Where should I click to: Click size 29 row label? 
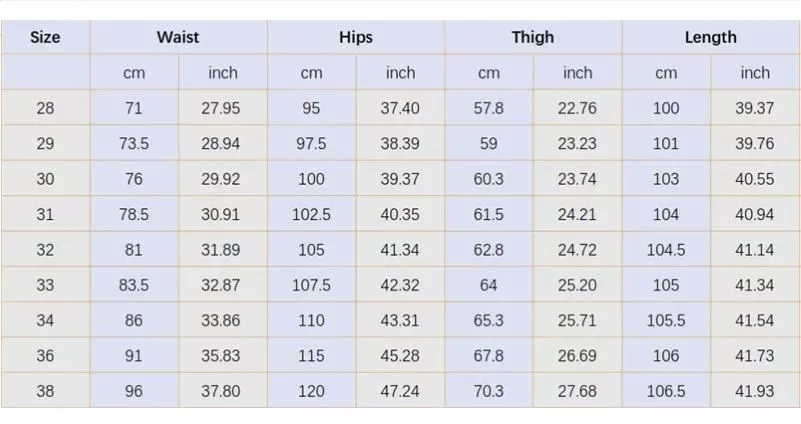pyautogui.click(x=45, y=144)
